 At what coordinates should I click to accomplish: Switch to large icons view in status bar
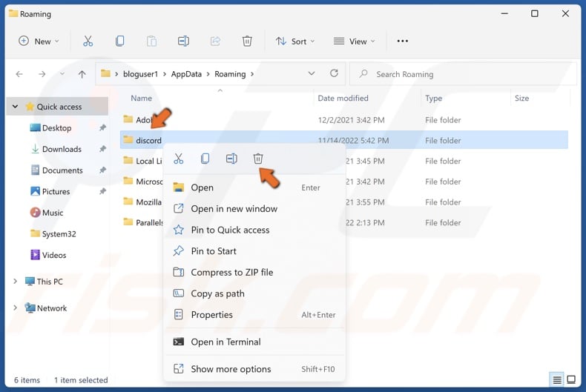tap(571, 379)
